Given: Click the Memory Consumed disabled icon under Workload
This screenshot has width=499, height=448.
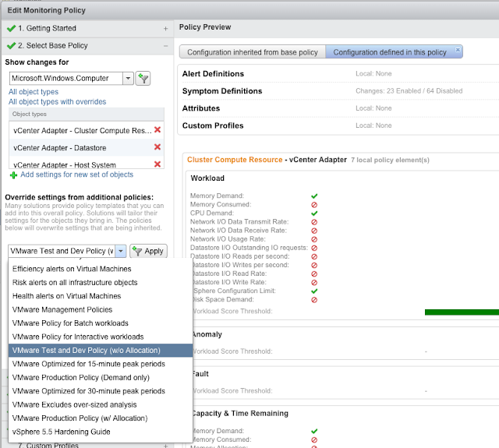Looking at the screenshot, I should click(x=313, y=204).
